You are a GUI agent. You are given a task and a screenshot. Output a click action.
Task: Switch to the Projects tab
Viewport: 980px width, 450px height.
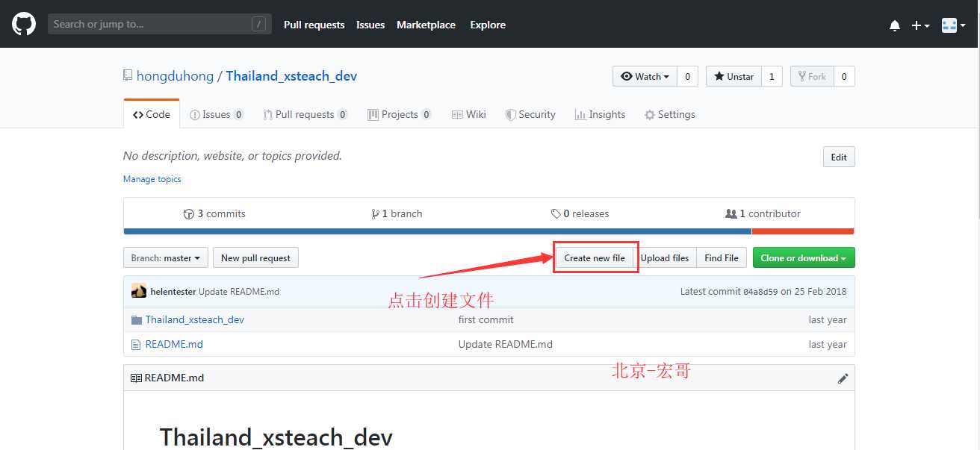(400, 114)
